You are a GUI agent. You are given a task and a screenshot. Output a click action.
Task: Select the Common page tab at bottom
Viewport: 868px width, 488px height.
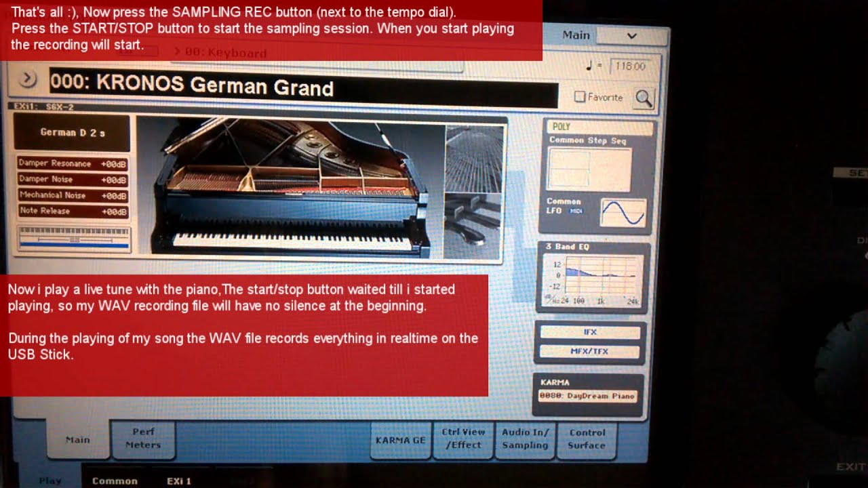point(115,480)
